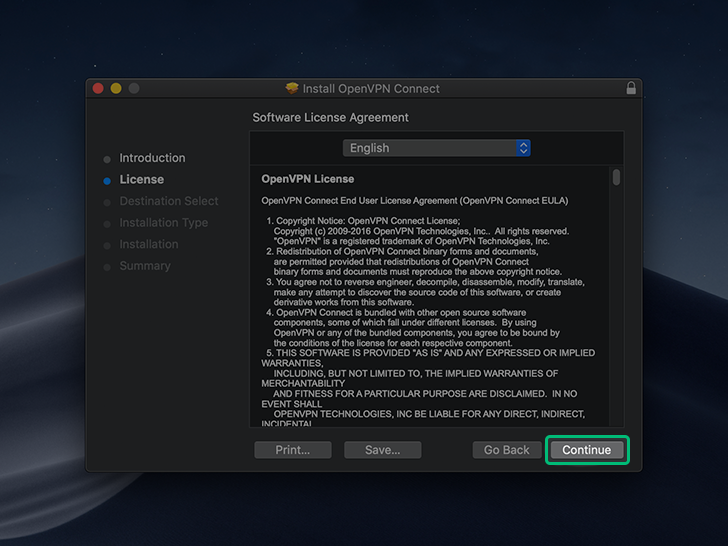Click the Destination Select step
728x546 pixels.
(169, 201)
